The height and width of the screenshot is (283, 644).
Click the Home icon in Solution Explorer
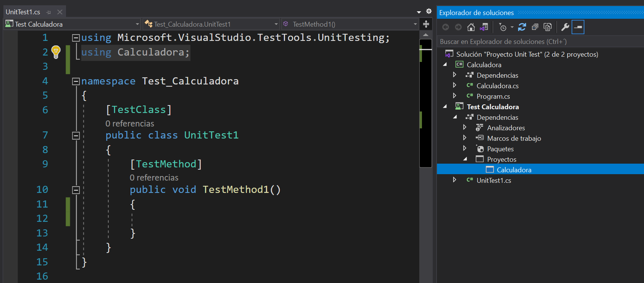point(471,27)
